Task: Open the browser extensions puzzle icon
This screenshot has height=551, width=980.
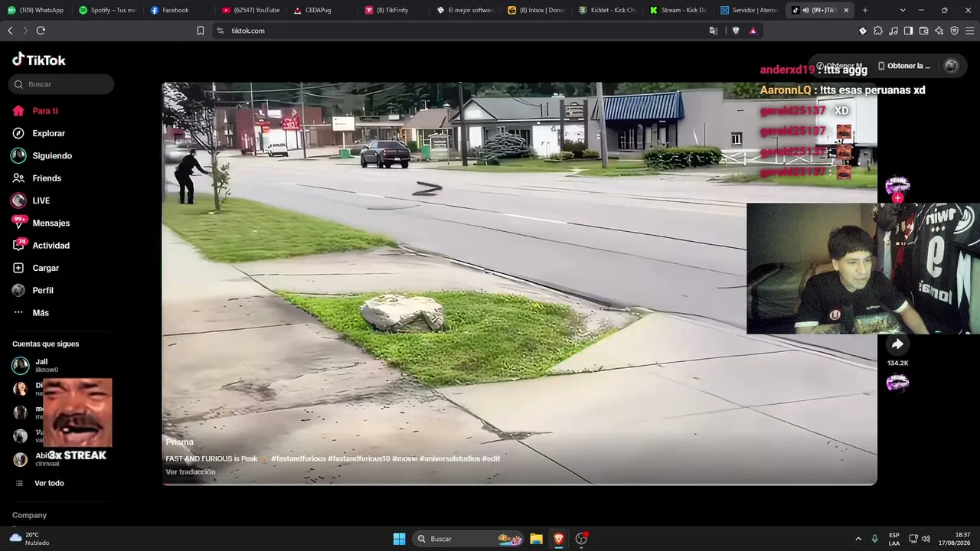Action: (x=878, y=31)
